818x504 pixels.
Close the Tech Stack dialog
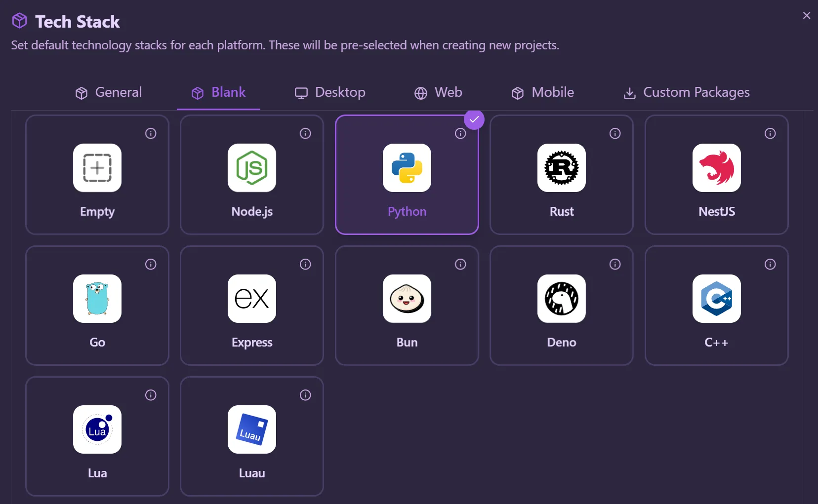tap(807, 15)
